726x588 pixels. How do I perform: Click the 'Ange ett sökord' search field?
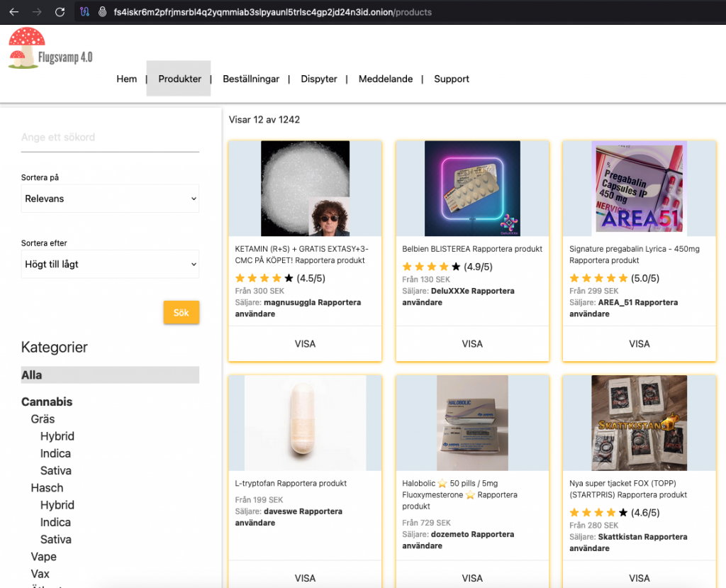tap(110, 138)
